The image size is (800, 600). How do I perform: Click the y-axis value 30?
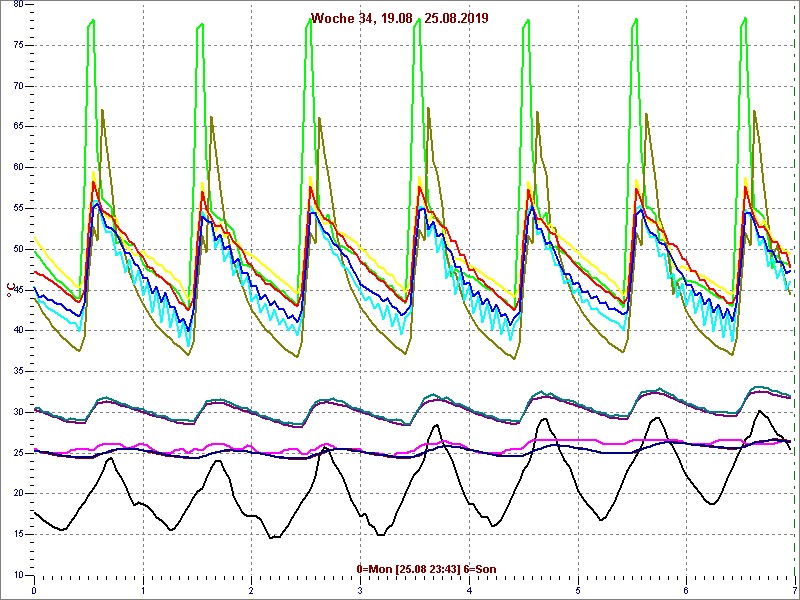point(17,412)
